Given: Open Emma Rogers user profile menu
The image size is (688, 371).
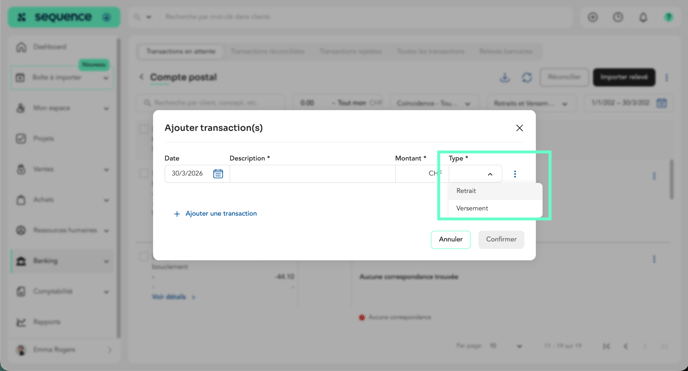Looking at the screenshot, I should (64, 350).
